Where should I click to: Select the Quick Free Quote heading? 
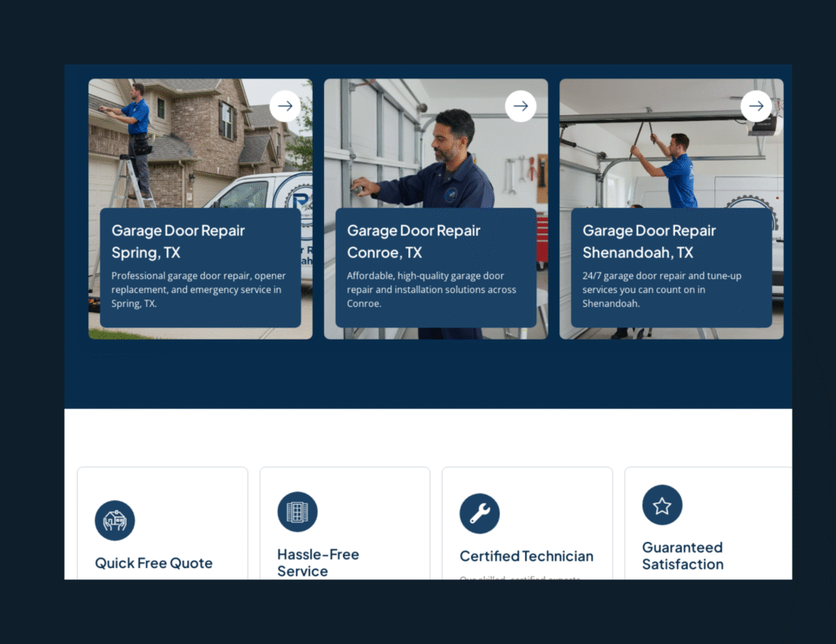coord(153,563)
